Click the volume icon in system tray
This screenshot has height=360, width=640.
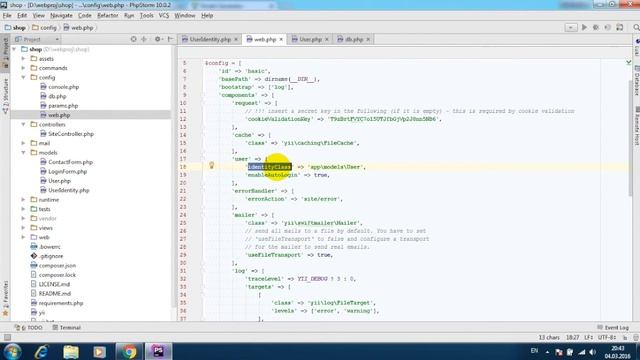tap(593, 352)
